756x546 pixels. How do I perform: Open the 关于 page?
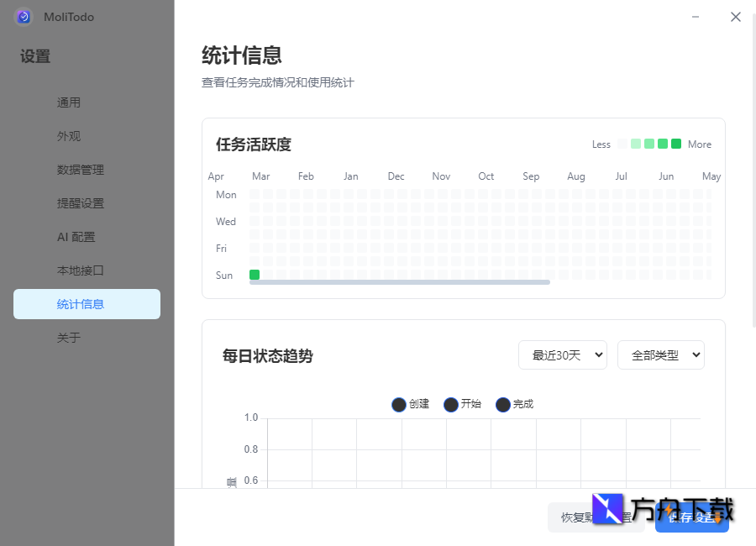87,337
